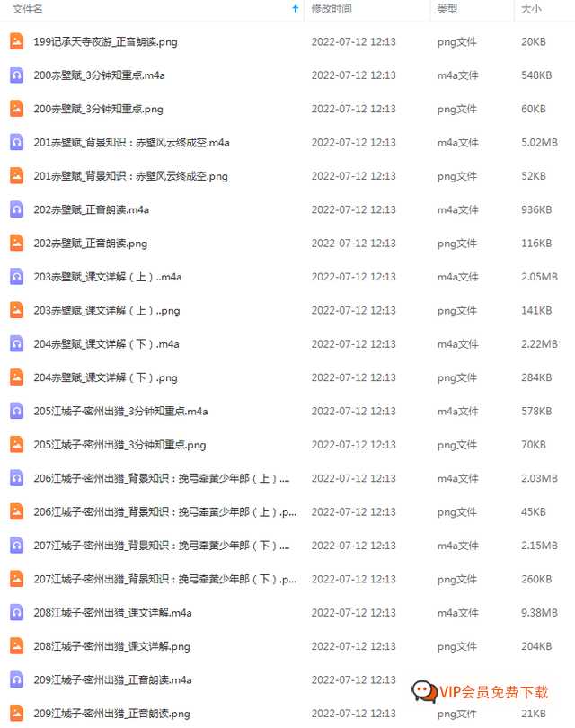Sort the list by the 大小 column
575x728 pixels.
(531, 9)
